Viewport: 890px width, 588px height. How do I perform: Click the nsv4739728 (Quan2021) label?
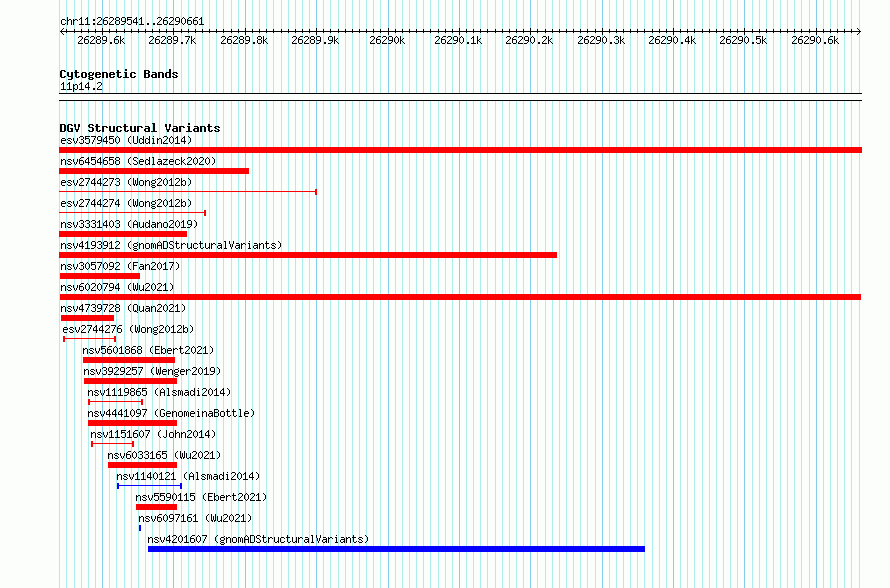(x=123, y=308)
